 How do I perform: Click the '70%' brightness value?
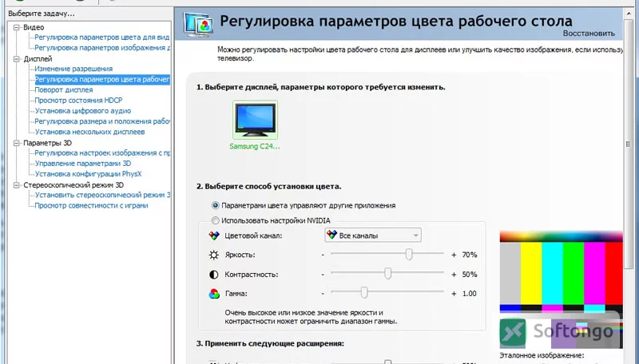pos(470,255)
